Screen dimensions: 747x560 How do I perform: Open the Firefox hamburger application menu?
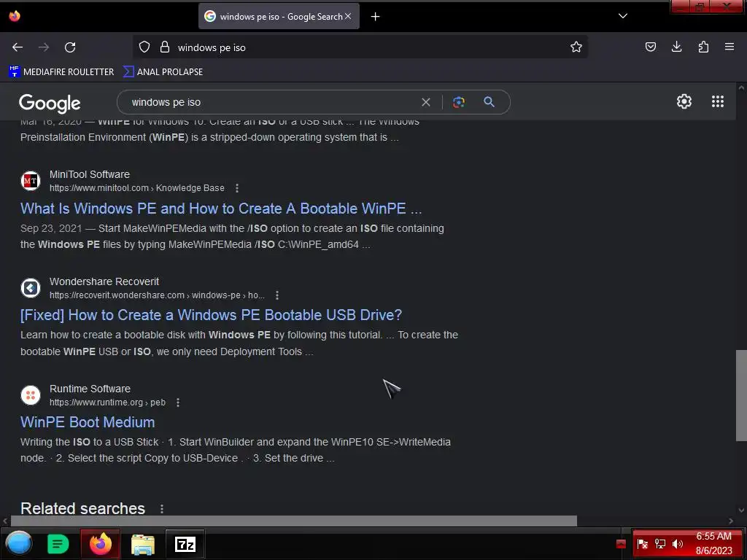pos(729,47)
